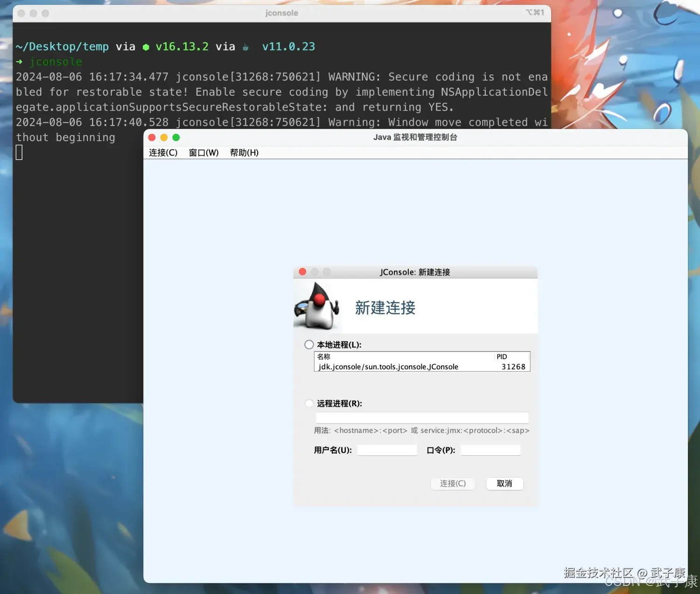Viewport: 700px width, 594px height.
Task: Select the 远程进程(R) radio button
Action: [309, 403]
